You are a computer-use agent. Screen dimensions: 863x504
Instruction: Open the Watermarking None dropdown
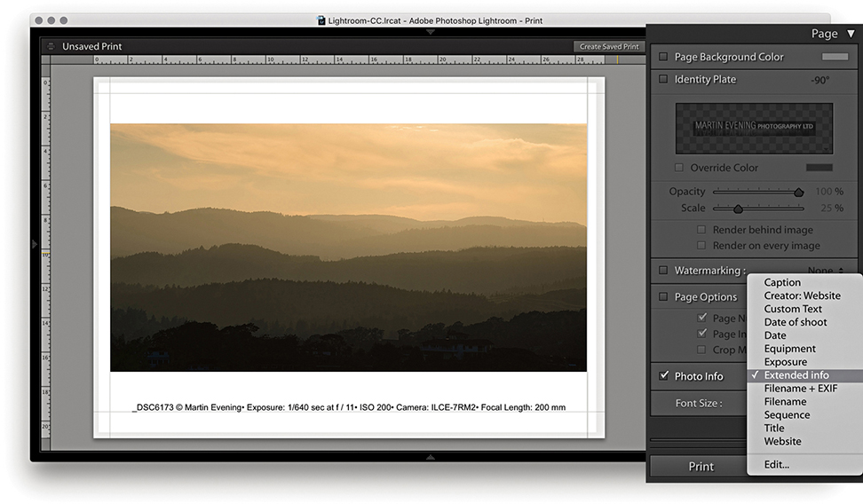click(826, 271)
